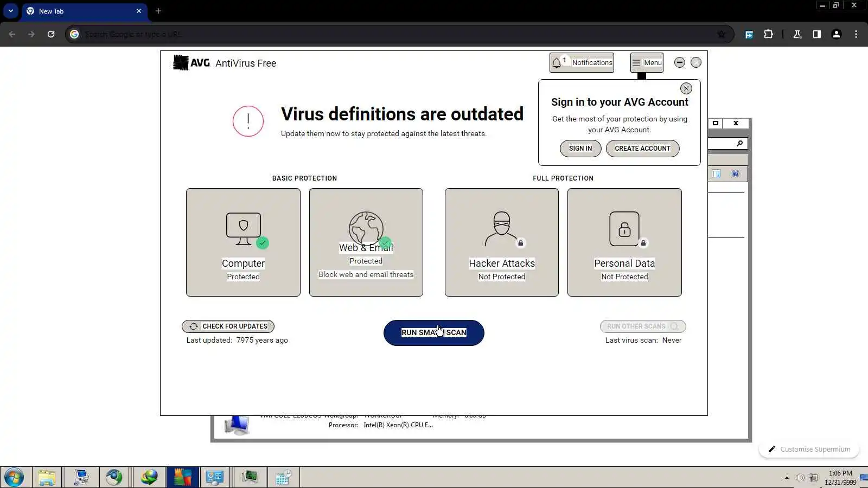Open AVG from the taskbar
The width and height of the screenshot is (868, 488).
[x=182, y=478]
